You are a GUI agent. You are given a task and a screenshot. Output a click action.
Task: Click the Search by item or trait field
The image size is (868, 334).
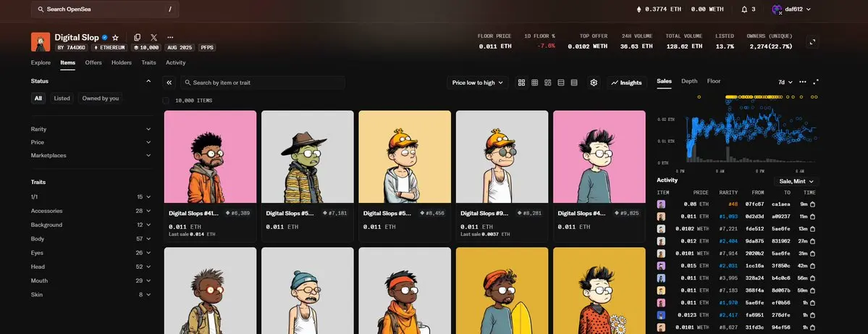(x=262, y=83)
